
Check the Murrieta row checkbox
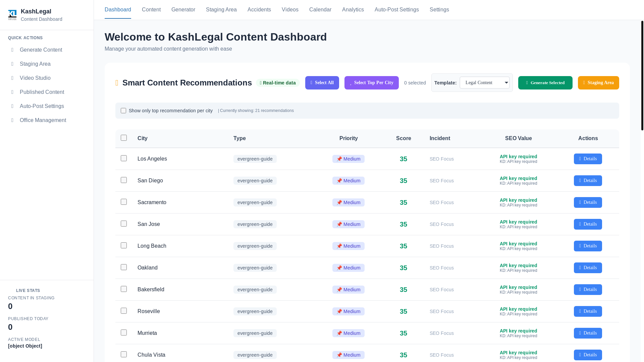coord(124,333)
